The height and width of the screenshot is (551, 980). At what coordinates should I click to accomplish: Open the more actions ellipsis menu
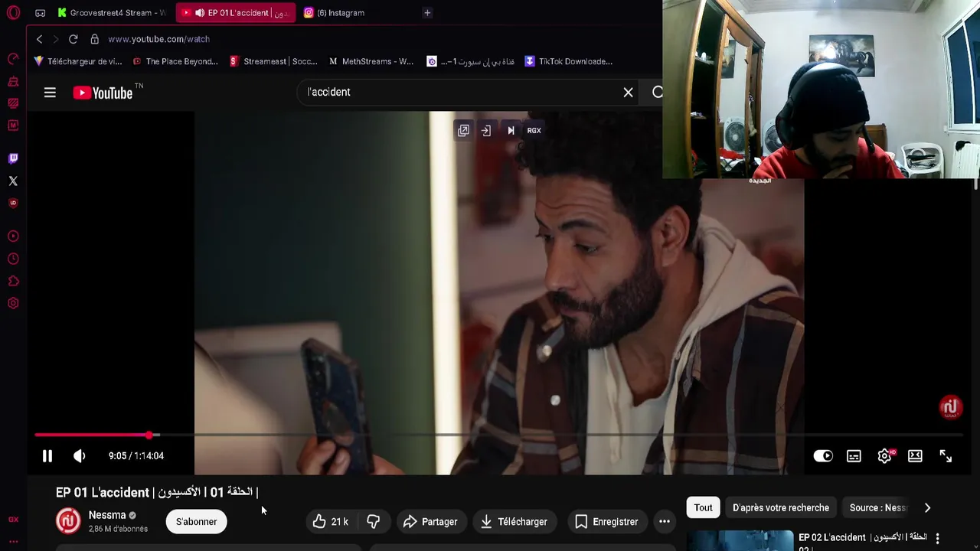(x=665, y=522)
